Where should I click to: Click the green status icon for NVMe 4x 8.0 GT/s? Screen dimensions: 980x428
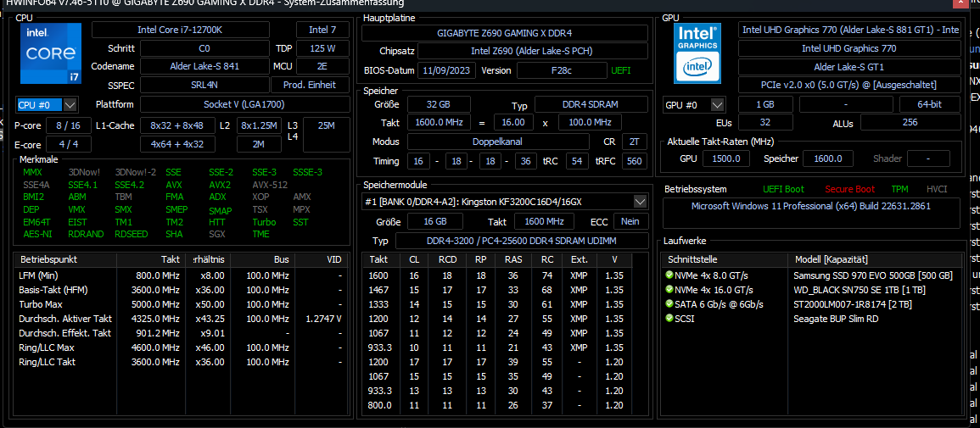pyautogui.click(x=669, y=275)
